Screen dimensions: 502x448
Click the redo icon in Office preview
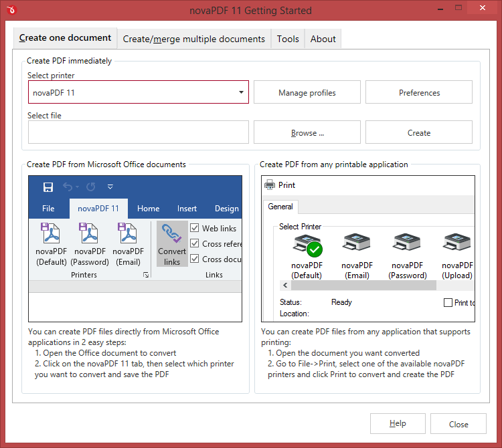[x=91, y=187]
